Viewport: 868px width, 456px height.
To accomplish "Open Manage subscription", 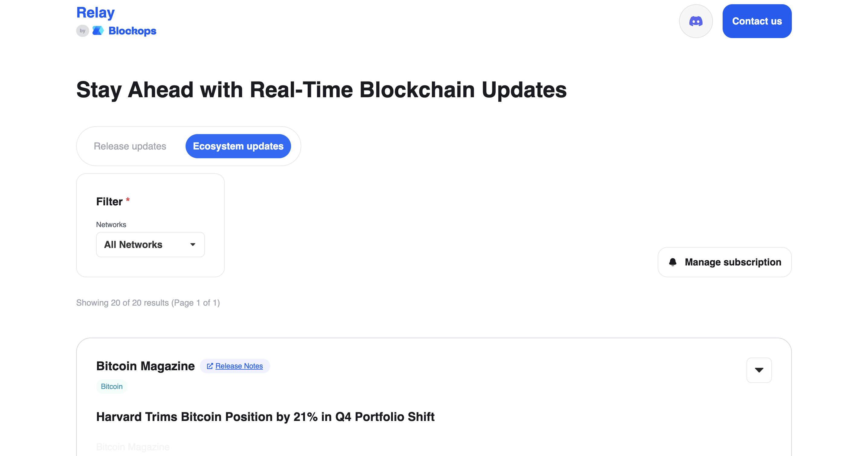I will [x=724, y=262].
